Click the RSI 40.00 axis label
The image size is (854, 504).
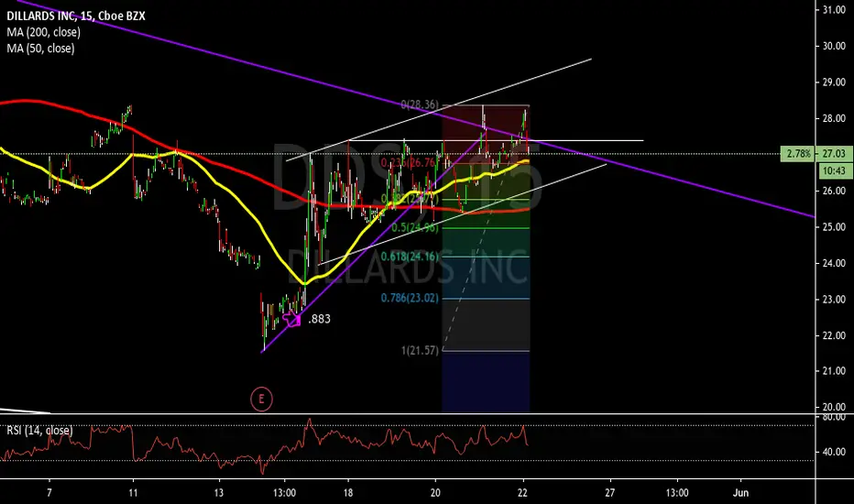[x=834, y=452]
